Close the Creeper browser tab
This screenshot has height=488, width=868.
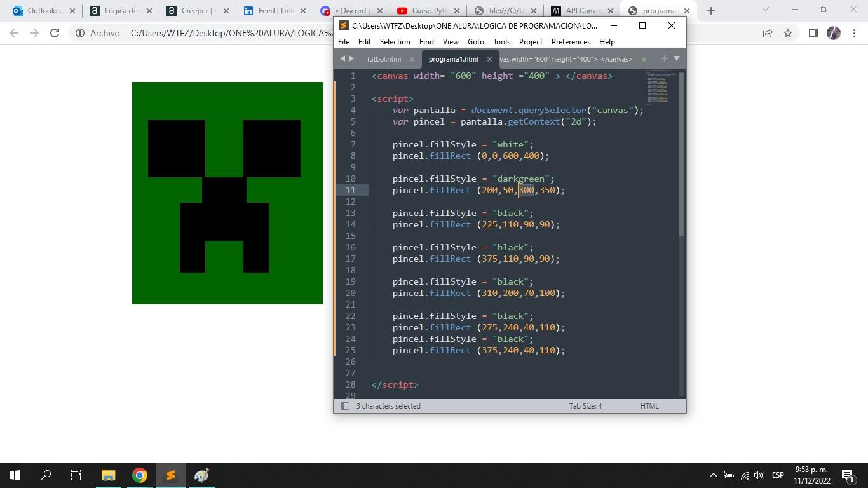[226, 11]
